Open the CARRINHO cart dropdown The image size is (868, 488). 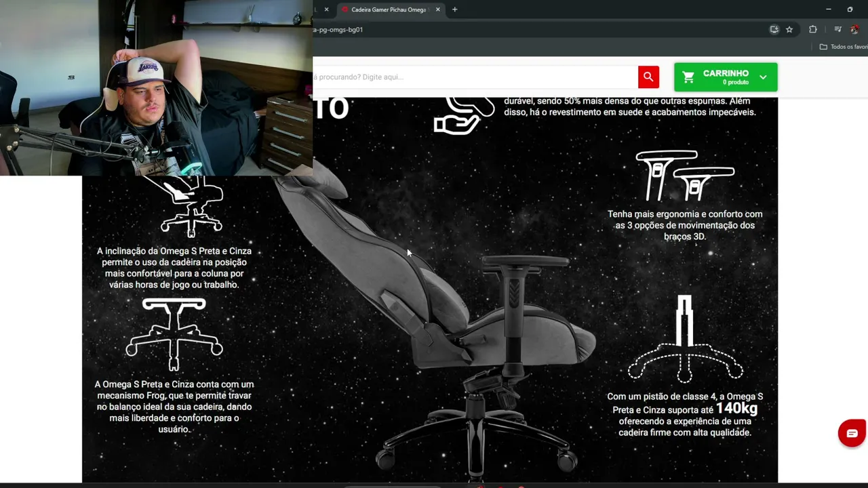[x=726, y=77]
